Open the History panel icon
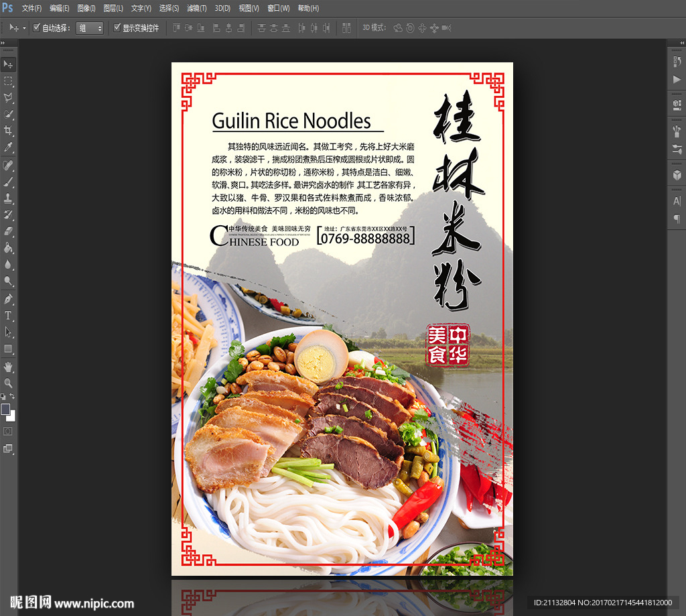 click(677, 62)
